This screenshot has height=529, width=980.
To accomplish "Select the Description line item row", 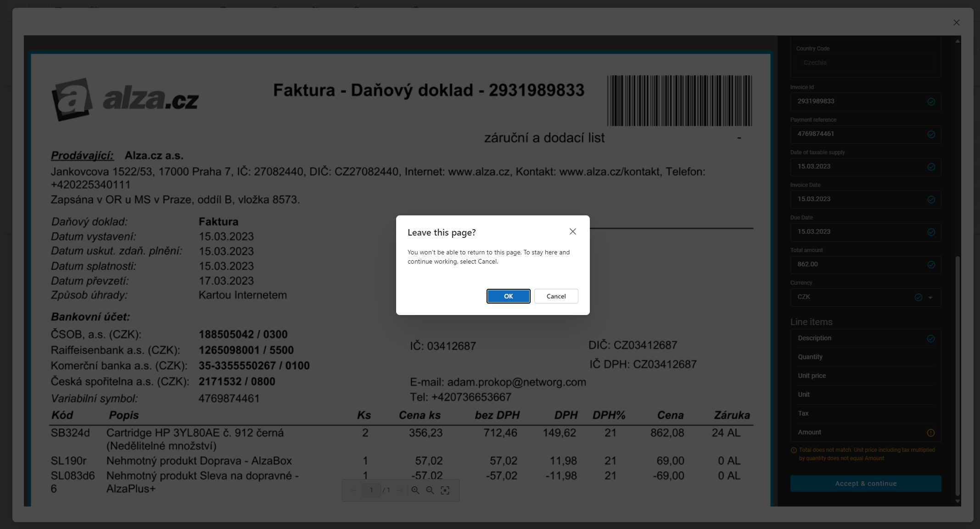I will [x=866, y=338].
